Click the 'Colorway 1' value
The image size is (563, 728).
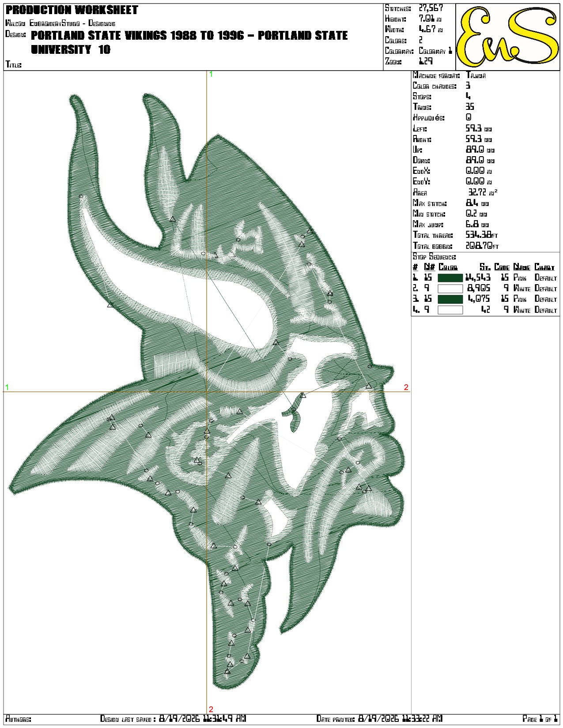click(435, 51)
